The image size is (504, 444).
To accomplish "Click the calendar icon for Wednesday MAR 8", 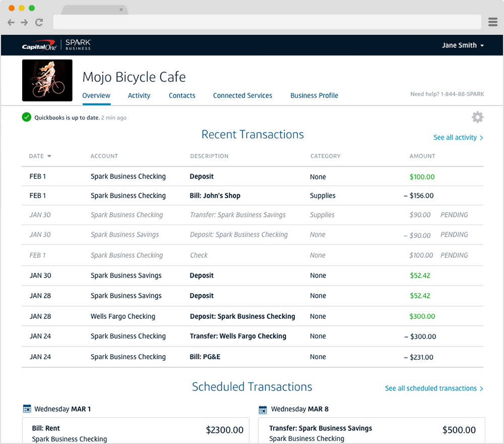I will tap(263, 409).
